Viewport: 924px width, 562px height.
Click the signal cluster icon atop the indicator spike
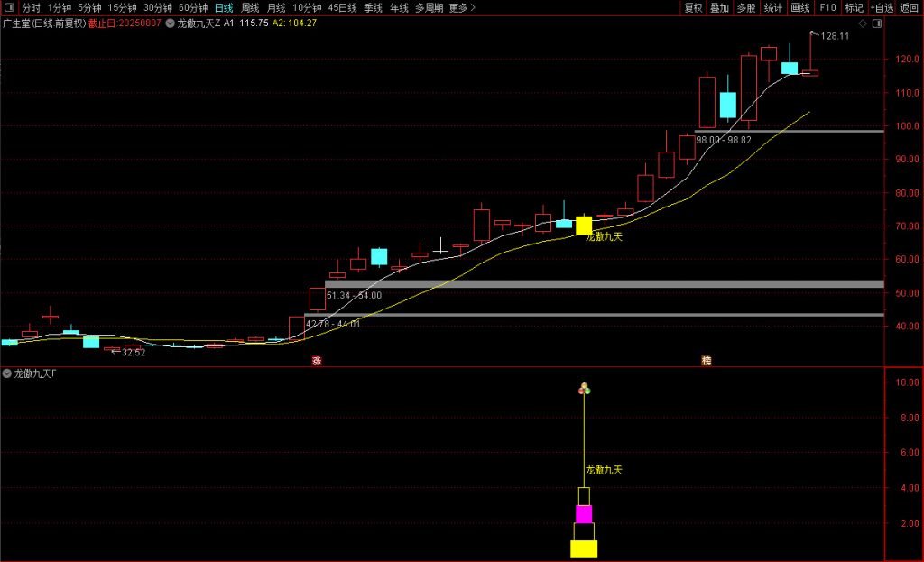point(584,389)
